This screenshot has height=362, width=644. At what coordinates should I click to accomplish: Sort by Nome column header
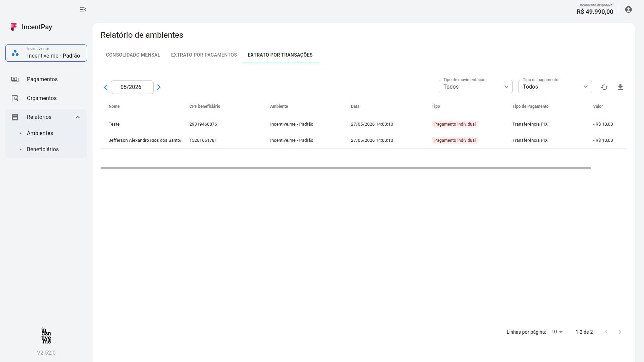coord(114,106)
